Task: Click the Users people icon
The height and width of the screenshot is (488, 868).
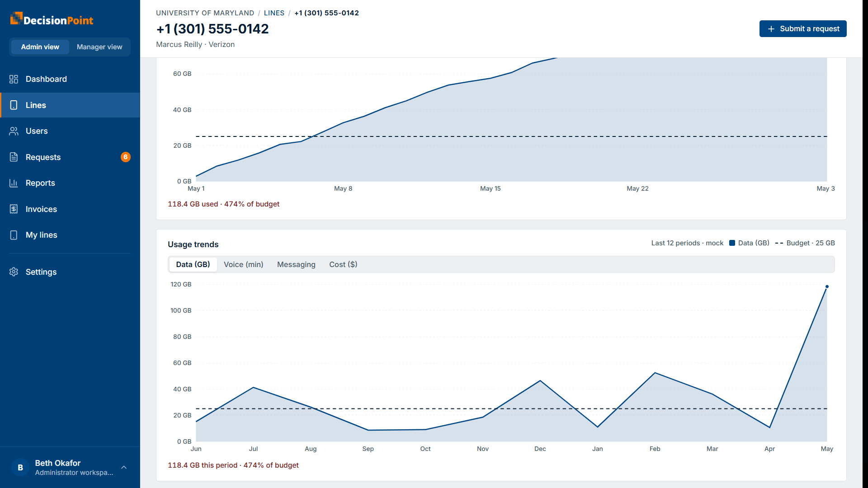Action: 14,131
